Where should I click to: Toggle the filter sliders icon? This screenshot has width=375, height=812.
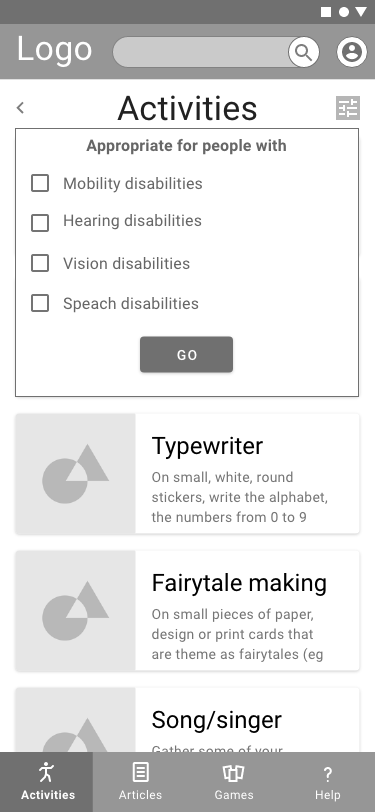click(x=348, y=108)
